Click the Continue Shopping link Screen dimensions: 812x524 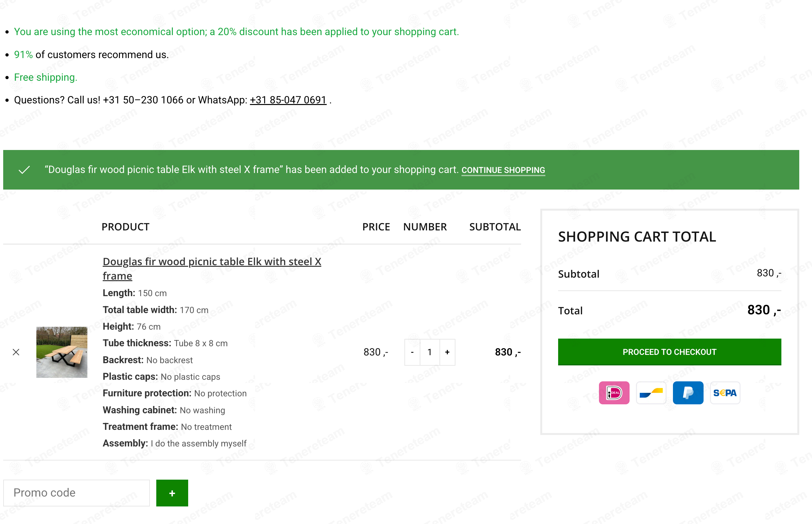tap(503, 170)
